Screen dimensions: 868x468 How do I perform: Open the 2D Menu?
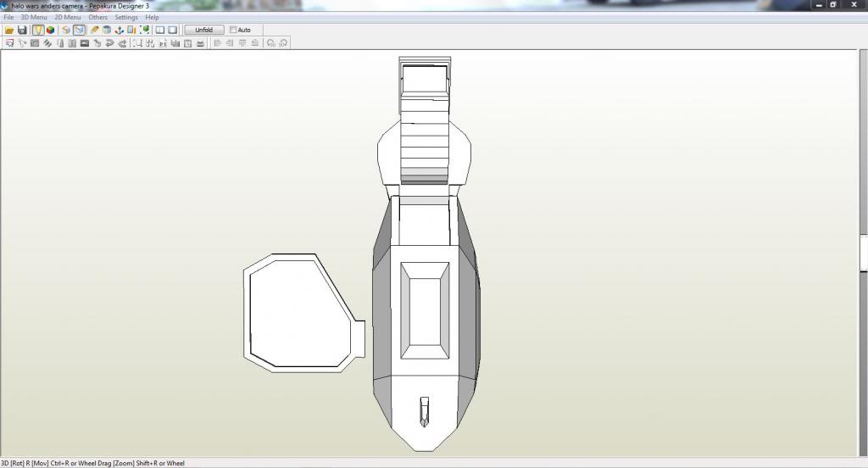(68, 17)
